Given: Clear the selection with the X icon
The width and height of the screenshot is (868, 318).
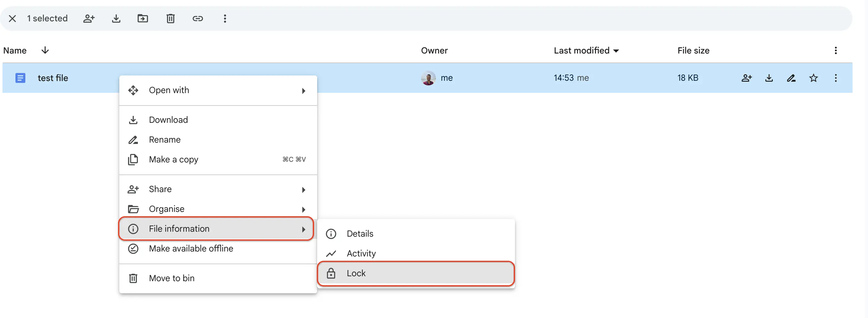Looking at the screenshot, I should pyautogui.click(x=12, y=19).
